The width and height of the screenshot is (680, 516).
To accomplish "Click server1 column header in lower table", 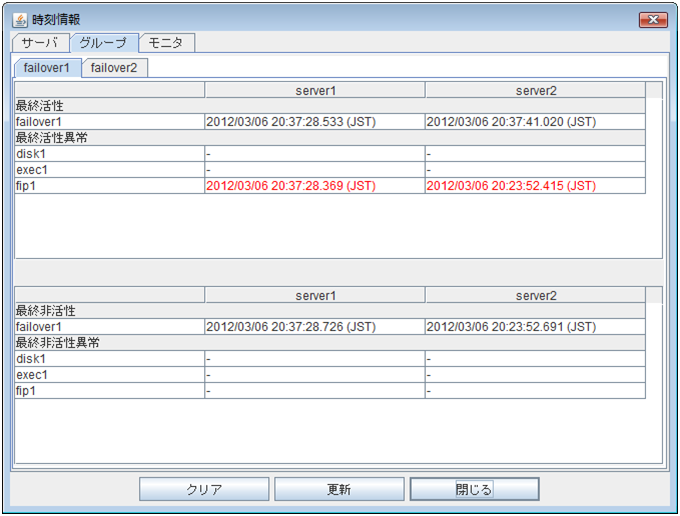I will click(315, 296).
